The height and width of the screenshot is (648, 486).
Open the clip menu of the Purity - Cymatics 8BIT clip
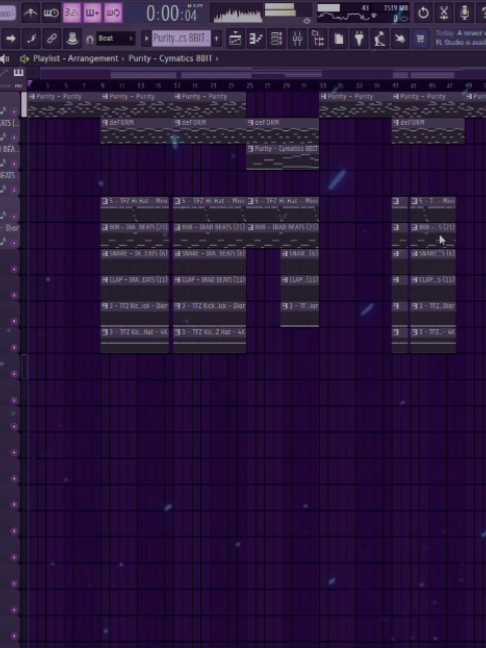pyautogui.click(x=250, y=149)
